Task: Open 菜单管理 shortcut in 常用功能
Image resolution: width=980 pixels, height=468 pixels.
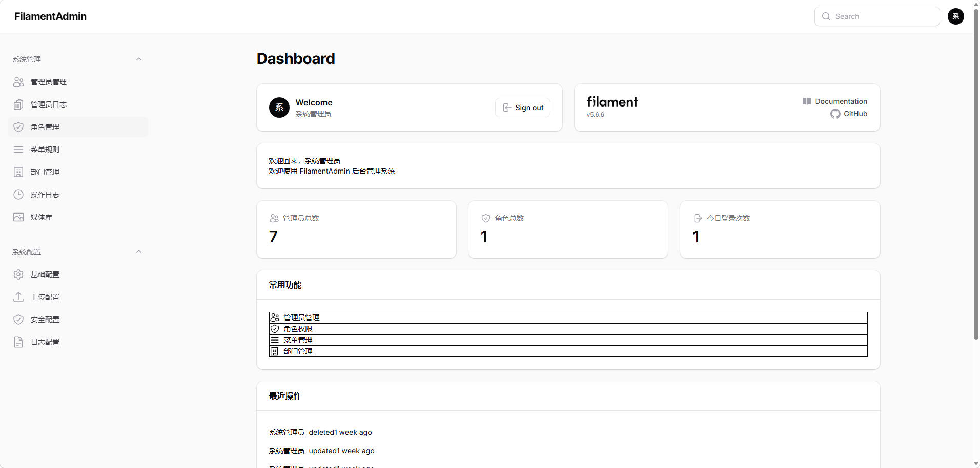Action: coord(568,340)
